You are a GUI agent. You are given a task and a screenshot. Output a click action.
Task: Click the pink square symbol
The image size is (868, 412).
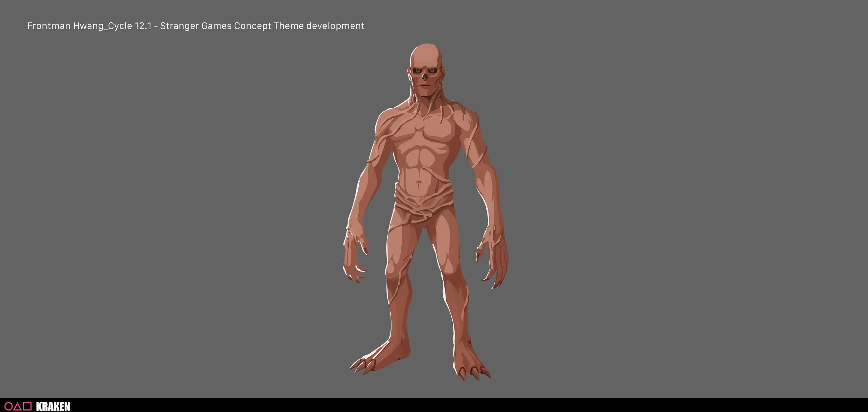(27, 406)
